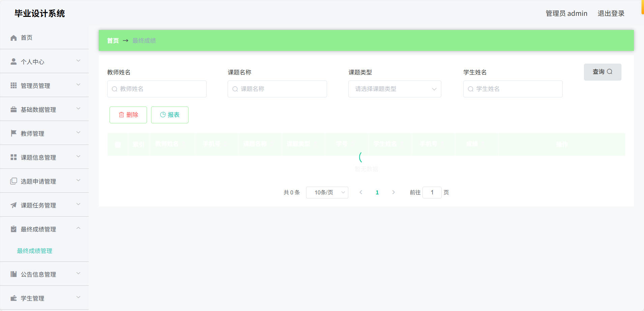Click the 查询 search button
Screen dimensions: 644x311
coord(603,72)
